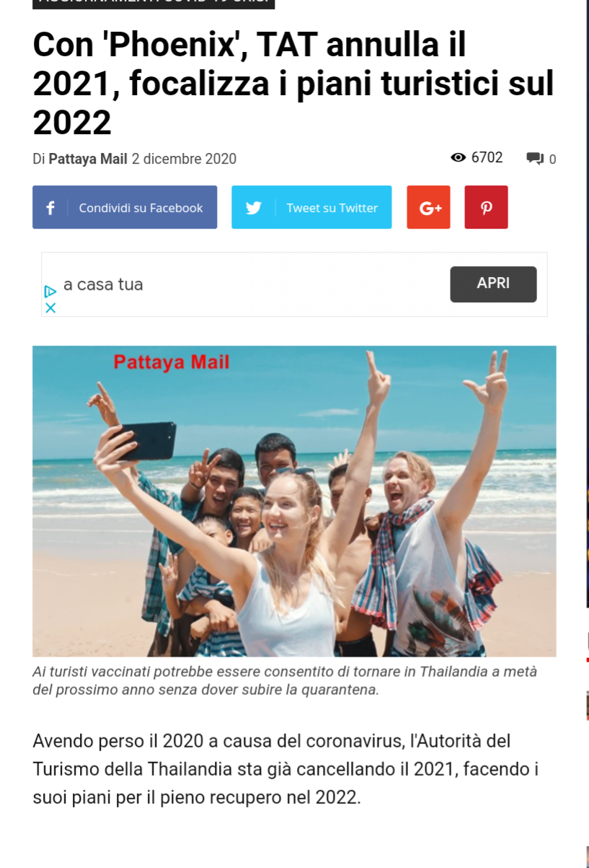Click the comment count number 0
This screenshot has width=589, height=868.
coord(553,159)
